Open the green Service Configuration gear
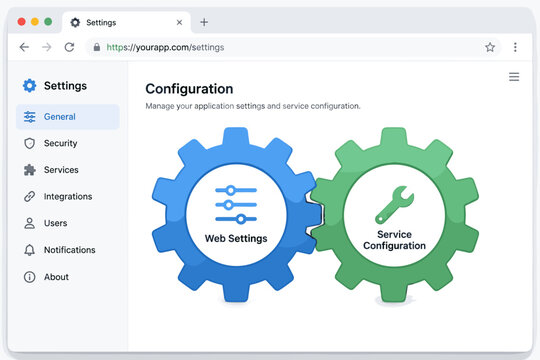The image size is (540, 360). (395, 215)
